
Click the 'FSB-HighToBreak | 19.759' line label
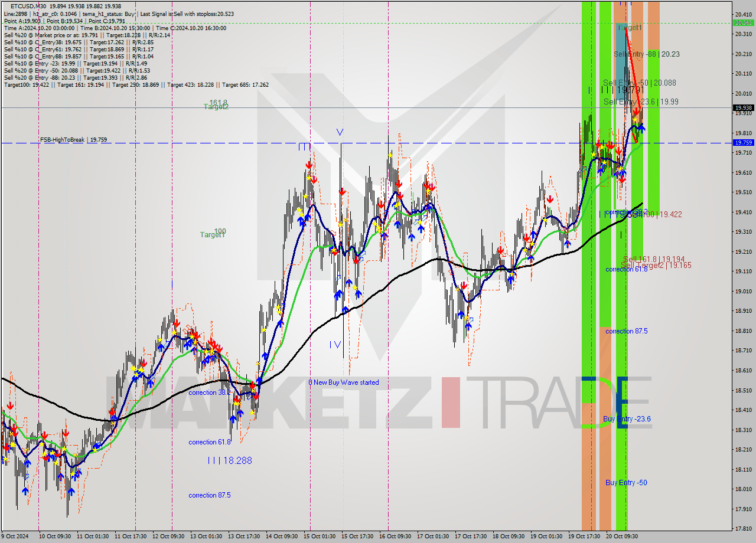(74, 140)
